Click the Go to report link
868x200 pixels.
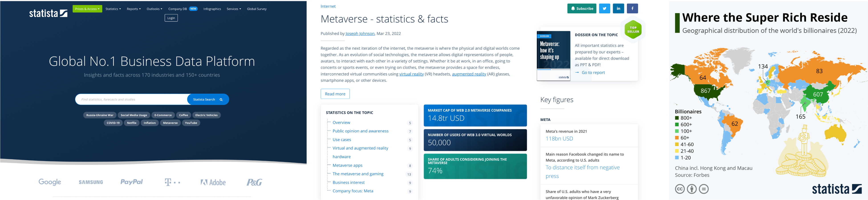click(x=590, y=73)
